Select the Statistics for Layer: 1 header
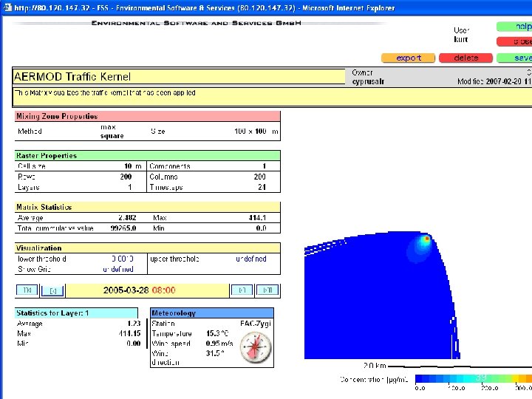 (x=76, y=313)
